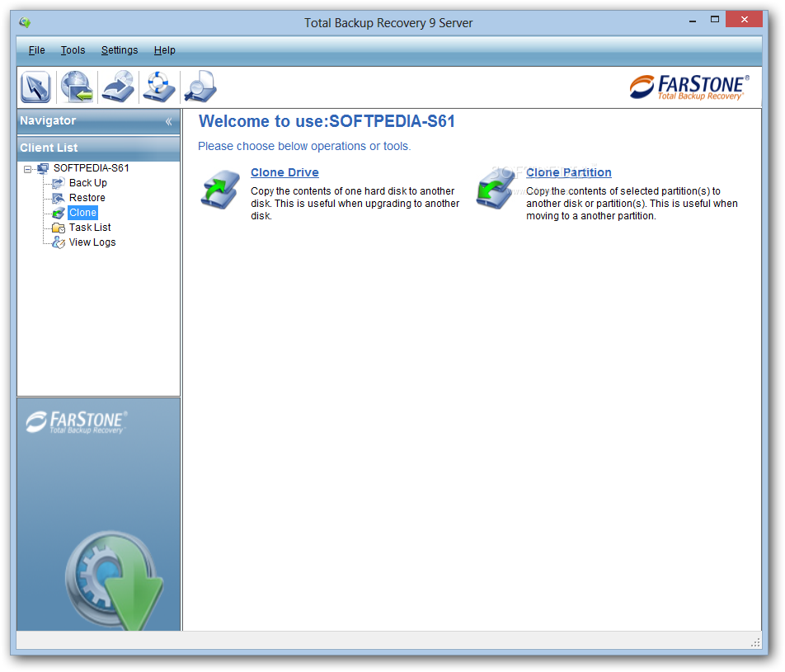The image size is (785, 672).
Task: Click the Clone Partition description text
Action: (x=632, y=204)
